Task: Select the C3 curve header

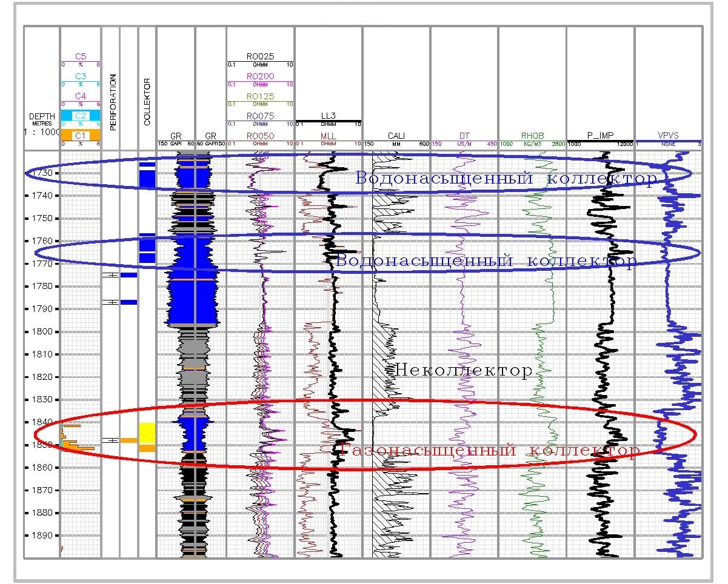Action: click(80, 76)
